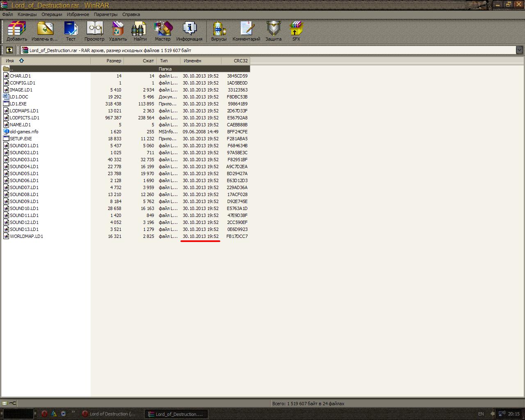Viewport: 525px width, 420px height.
Task: Select the parent folder '..' row
Action: pos(126,69)
